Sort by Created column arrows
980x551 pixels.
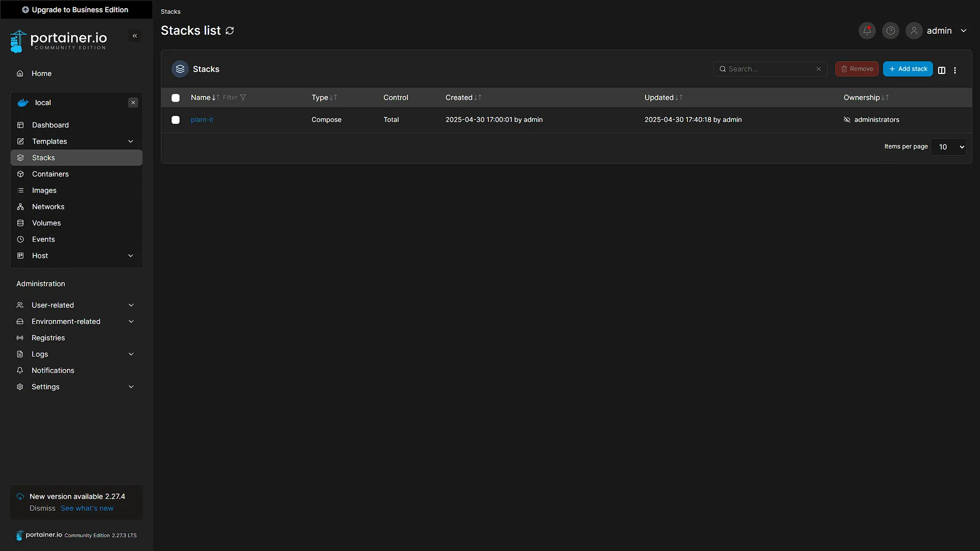pos(478,97)
